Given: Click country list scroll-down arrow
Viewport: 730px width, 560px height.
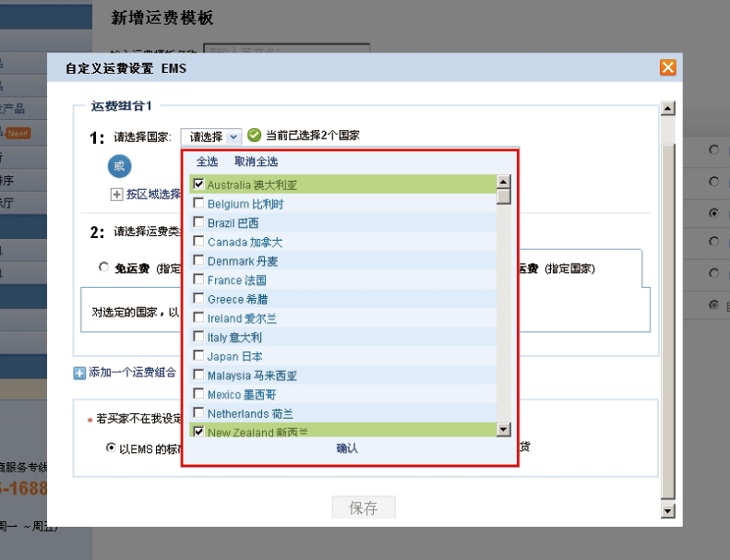Looking at the screenshot, I should tap(504, 429).
